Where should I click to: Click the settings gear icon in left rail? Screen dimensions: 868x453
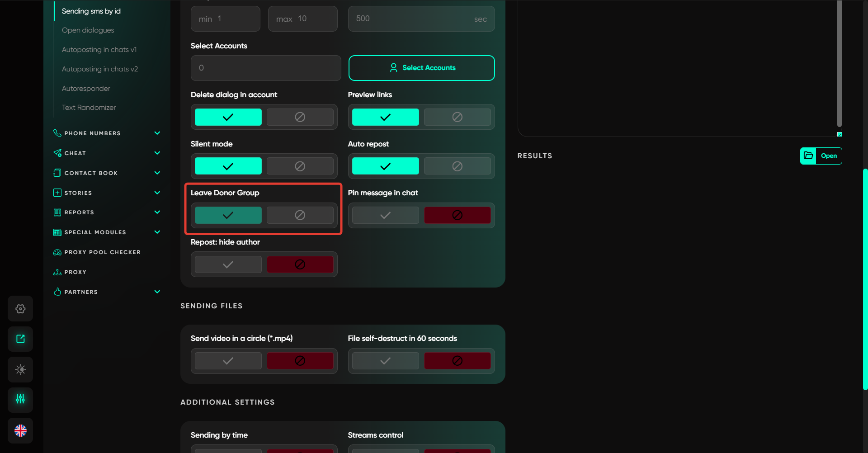20,309
